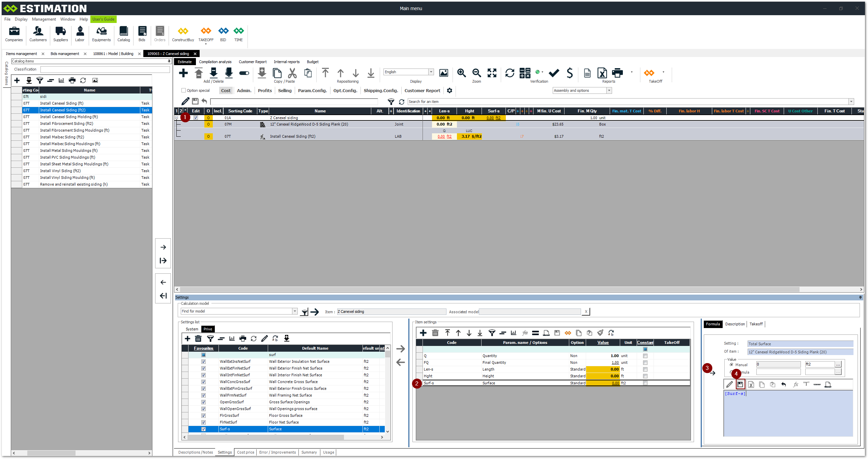Viewport: 868px width, 459px height.
Task: Expand the Assembly and options dropdown
Action: pyautogui.click(x=609, y=90)
